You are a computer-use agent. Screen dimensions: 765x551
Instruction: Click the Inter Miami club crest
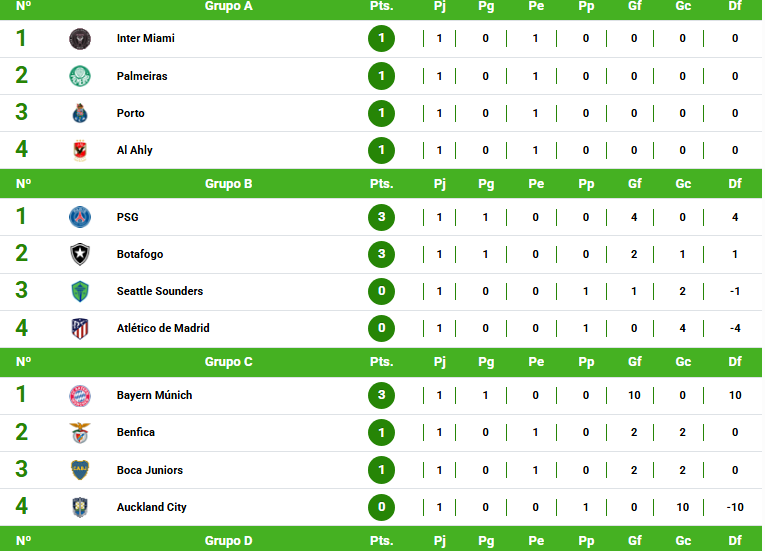click(x=80, y=39)
